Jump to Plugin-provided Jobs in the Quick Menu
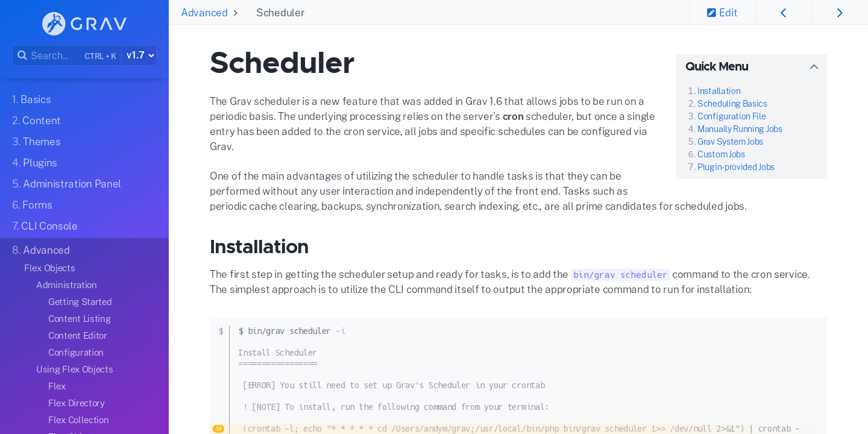Screen dimensions: 868x434 click(x=736, y=167)
